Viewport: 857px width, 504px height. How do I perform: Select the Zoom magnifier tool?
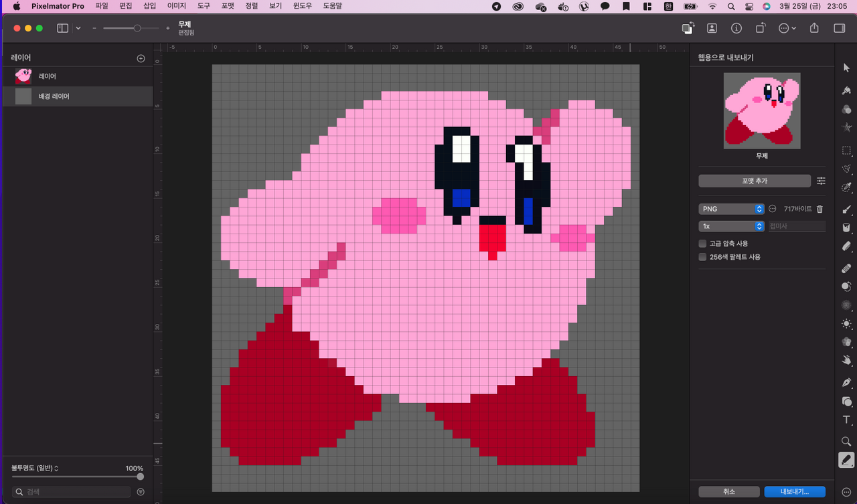tap(846, 442)
